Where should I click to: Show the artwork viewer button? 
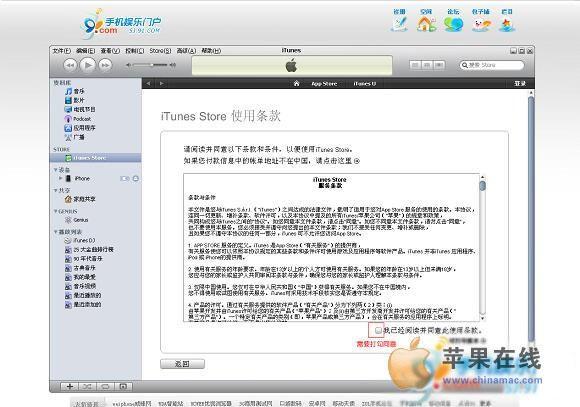[124, 387]
